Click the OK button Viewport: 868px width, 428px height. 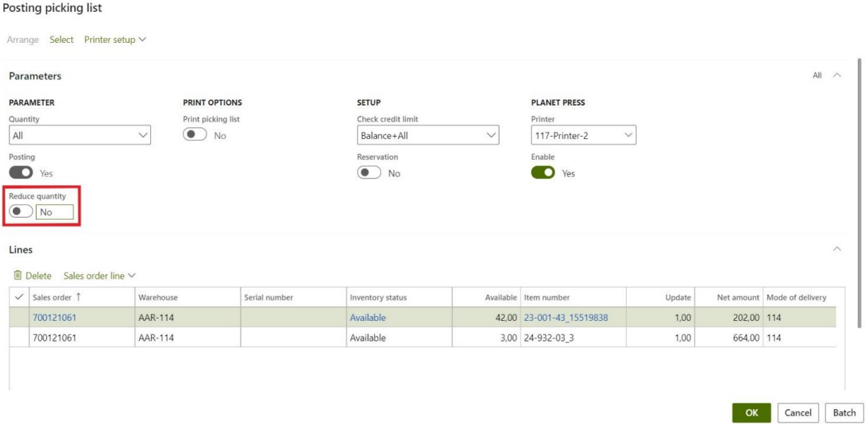[751, 412]
